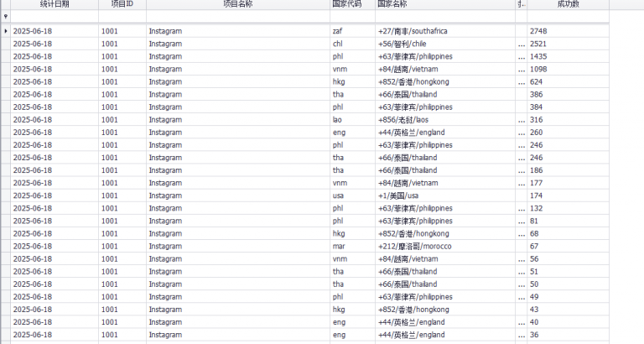Select the cell with value 174
644x344 pixels.
point(569,195)
